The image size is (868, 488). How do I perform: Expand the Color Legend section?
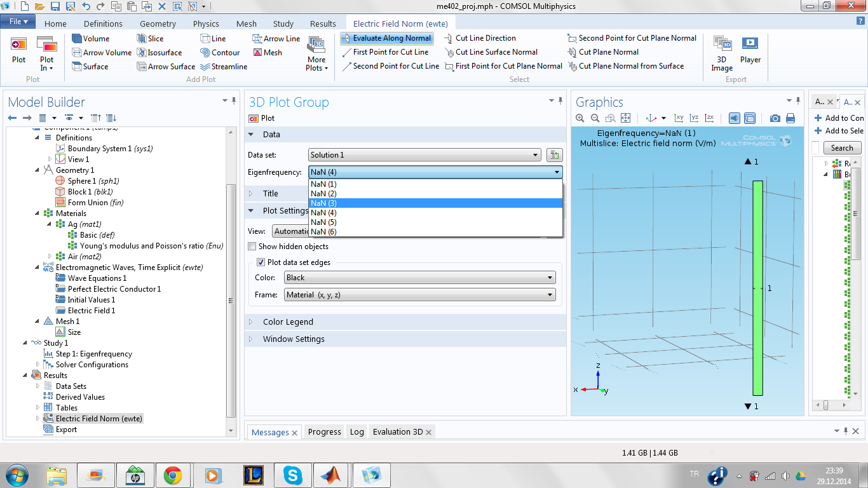tap(288, 322)
